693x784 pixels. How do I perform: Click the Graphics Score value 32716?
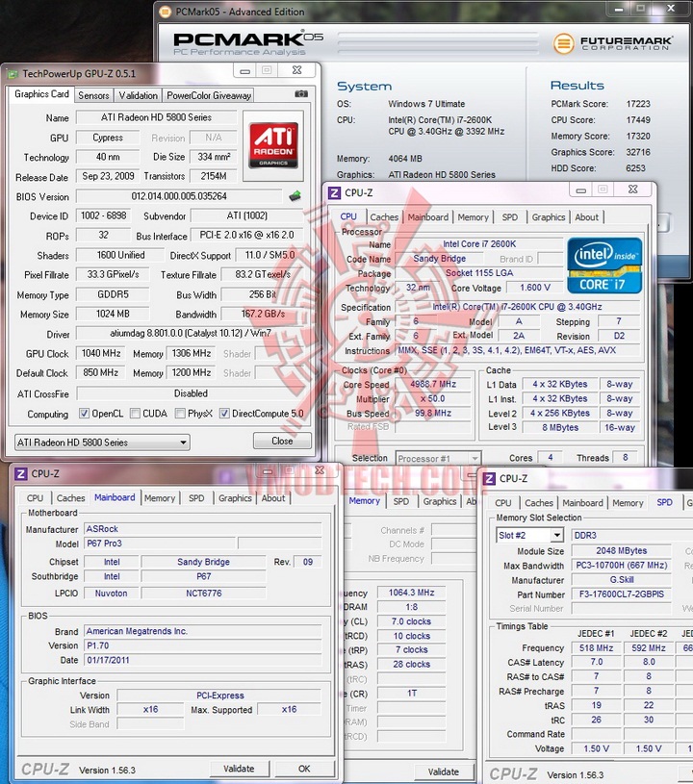click(x=638, y=152)
